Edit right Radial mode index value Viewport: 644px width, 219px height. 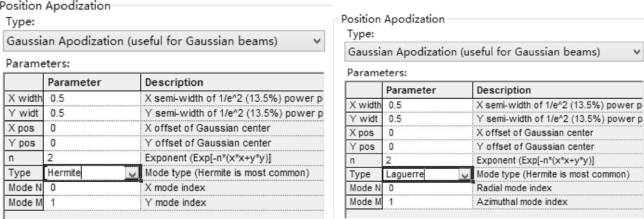coord(427,188)
